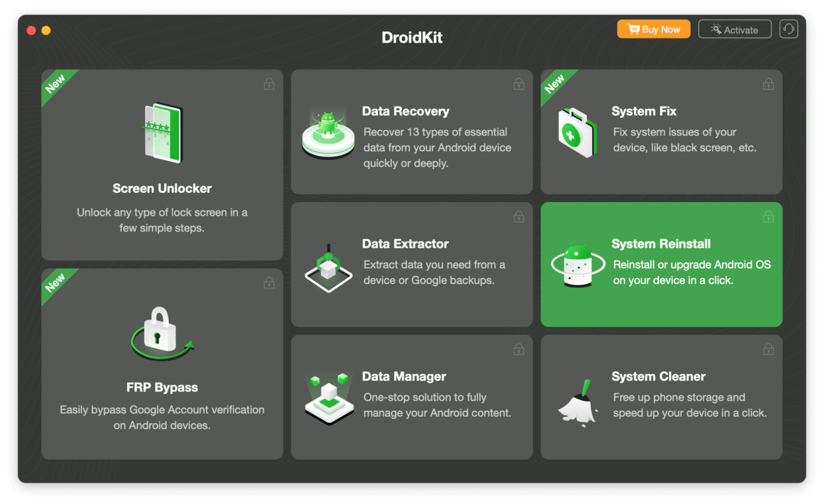
Task: Select the System Fix title
Action: point(644,111)
